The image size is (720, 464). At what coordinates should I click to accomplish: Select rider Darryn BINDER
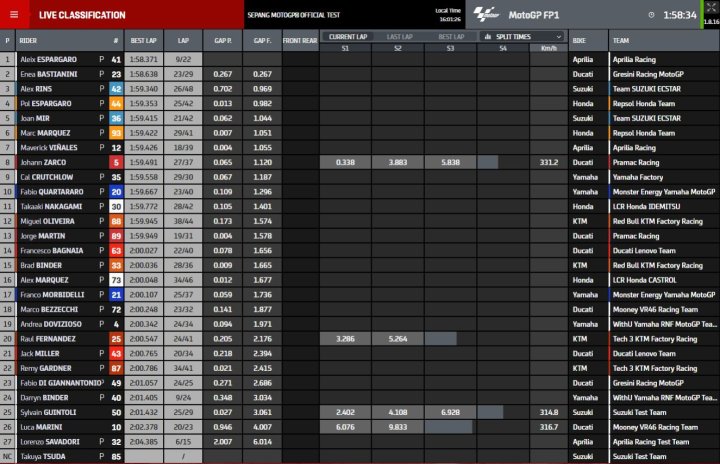coord(44,397)
